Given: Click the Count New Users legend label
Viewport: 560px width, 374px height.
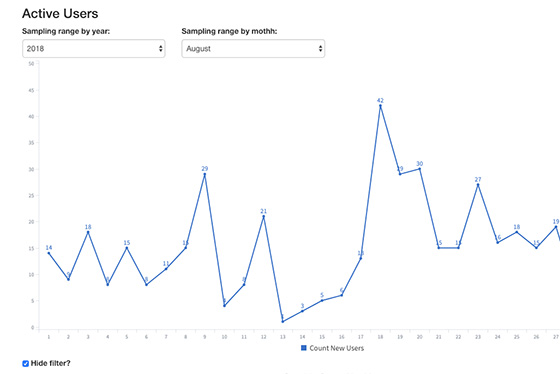Looking at the screenshot, I should click(x=336, y=348).
